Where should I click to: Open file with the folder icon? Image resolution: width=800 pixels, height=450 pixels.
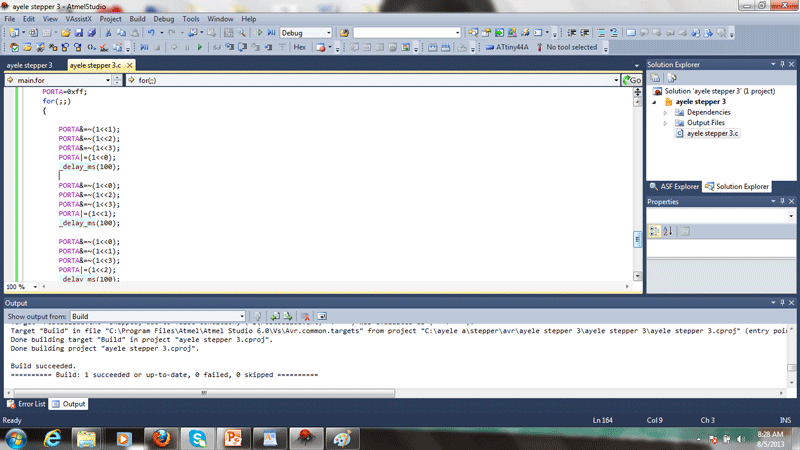tap(65, 33)
